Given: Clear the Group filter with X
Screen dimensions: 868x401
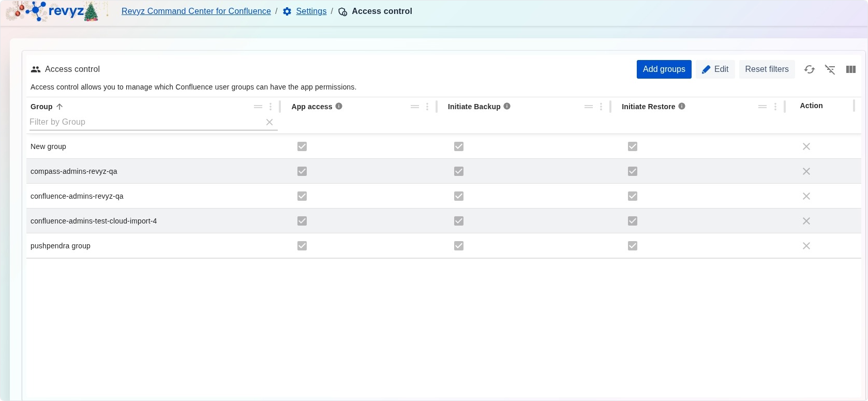Looking at the screenshot, I should point(270,122).
